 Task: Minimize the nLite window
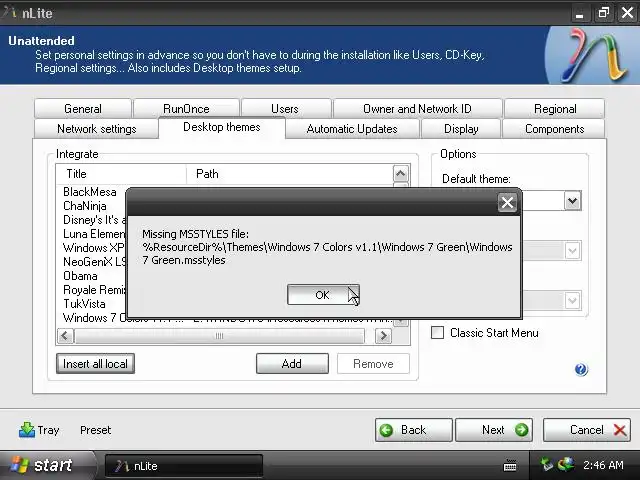(579, 13)
